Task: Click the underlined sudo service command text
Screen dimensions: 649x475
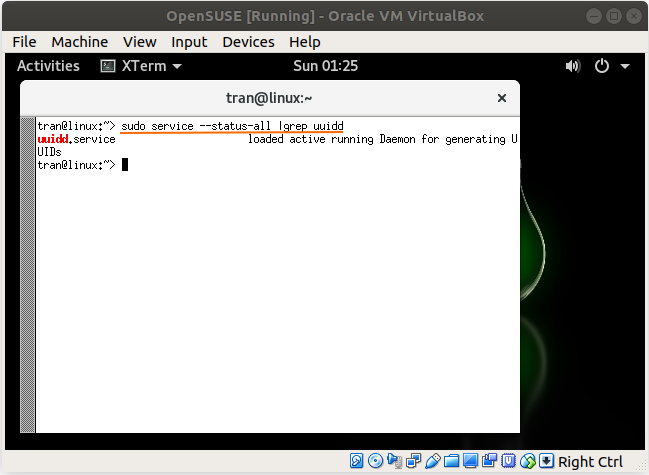Action: tap(232, 126)
